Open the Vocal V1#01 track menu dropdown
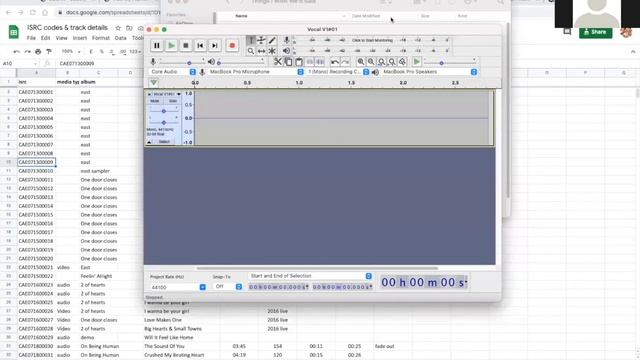640x360 pixels. pyautogui.click(x=167, y=94)
